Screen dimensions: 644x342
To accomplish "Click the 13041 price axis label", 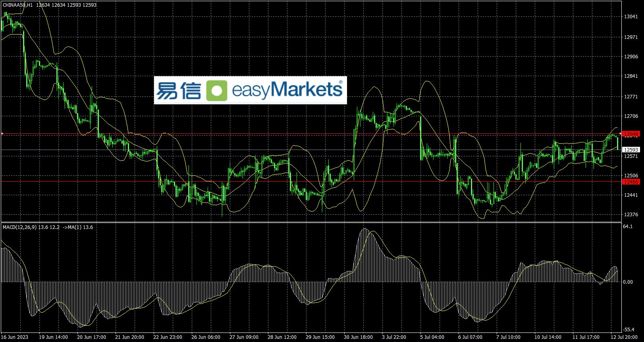I will point(631,17).
